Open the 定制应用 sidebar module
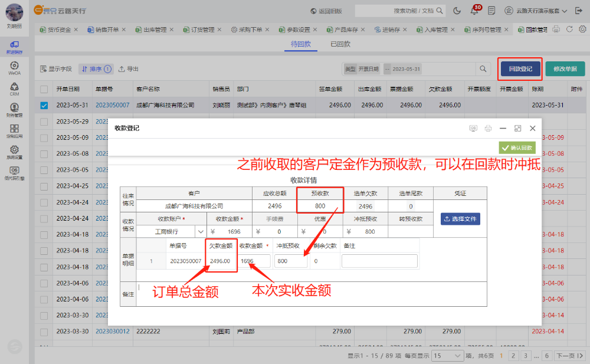Screen dimensions: 590x364 (14, 132)
